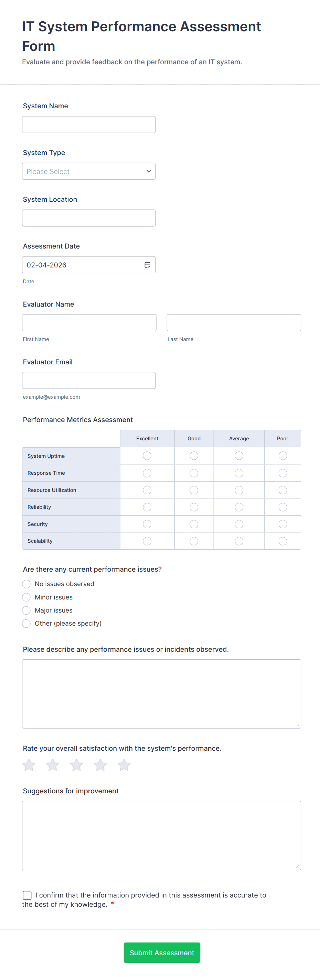Click resize handle of issues description box
This screenshot has width=320, height=980.
pos(297,725)
